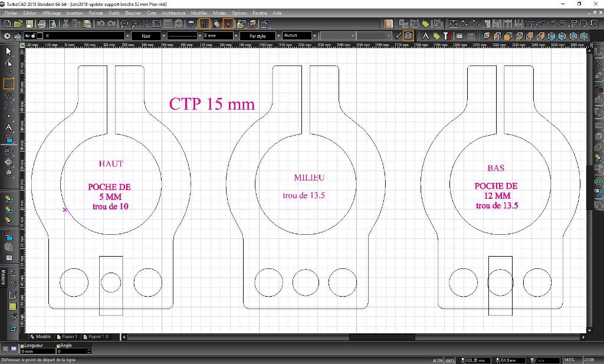Select the arrow Selection tool

8,51
